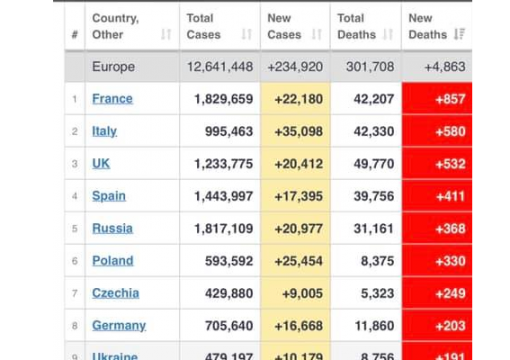The height and width of the screenshot is (360, 510).
Task: Click the Total Cases header text
Action: 204,26
